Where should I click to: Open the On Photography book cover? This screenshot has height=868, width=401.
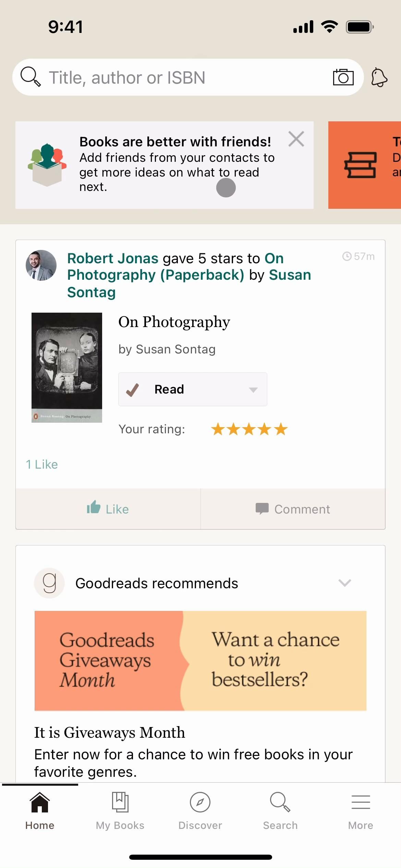67,367
